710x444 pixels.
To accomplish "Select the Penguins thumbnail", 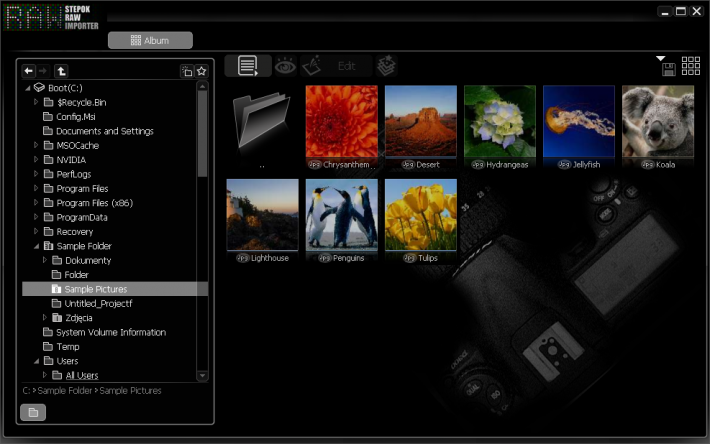I will [x=341, y=215].
